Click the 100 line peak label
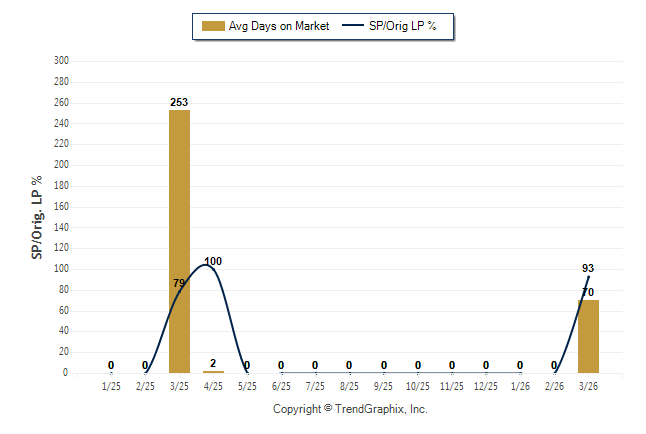 (213, 262)
